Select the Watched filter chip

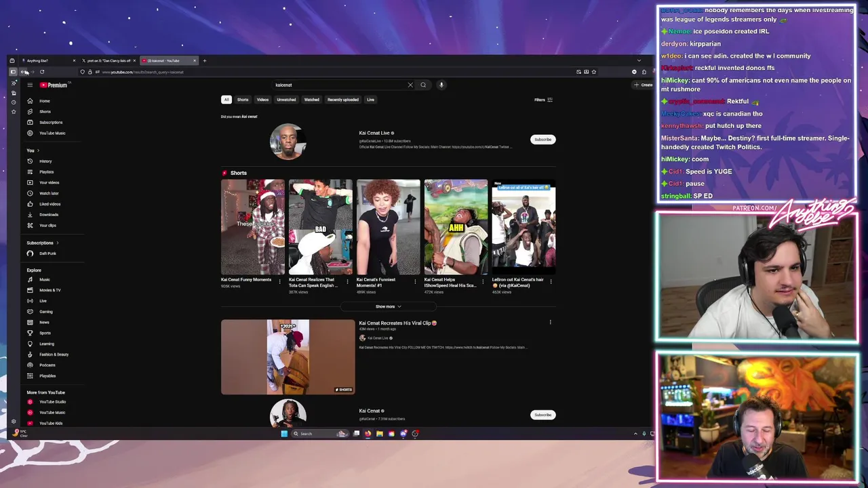tap(312, 100)
